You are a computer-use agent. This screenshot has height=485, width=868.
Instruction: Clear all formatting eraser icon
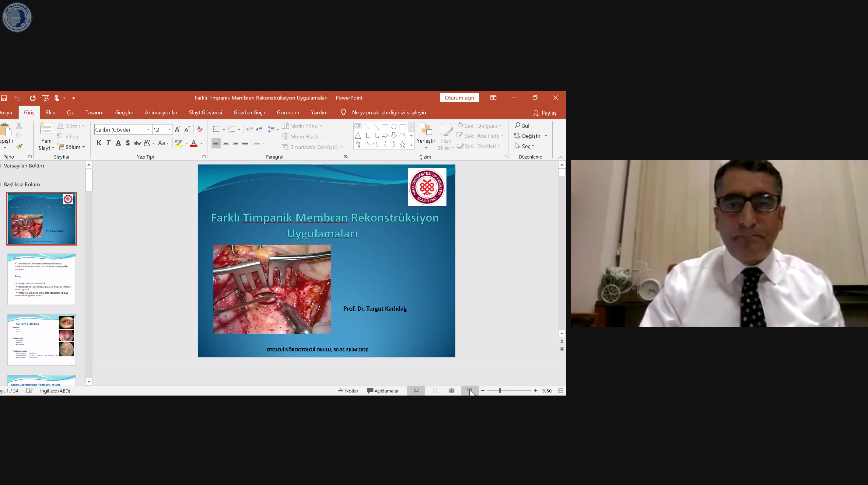pos(200,129)
